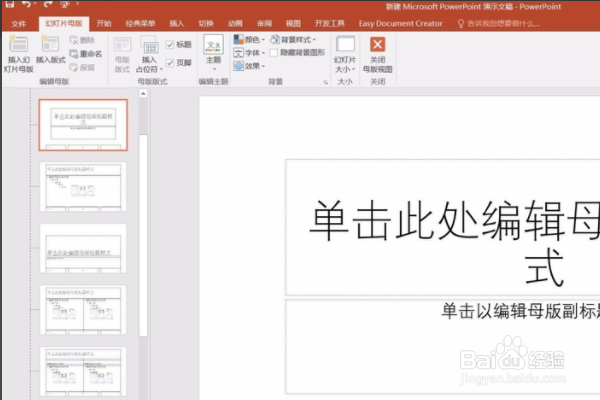This screenshot has width=600, height=400.
Task: Switch to the 开始 tab
Action: (104, 24)
